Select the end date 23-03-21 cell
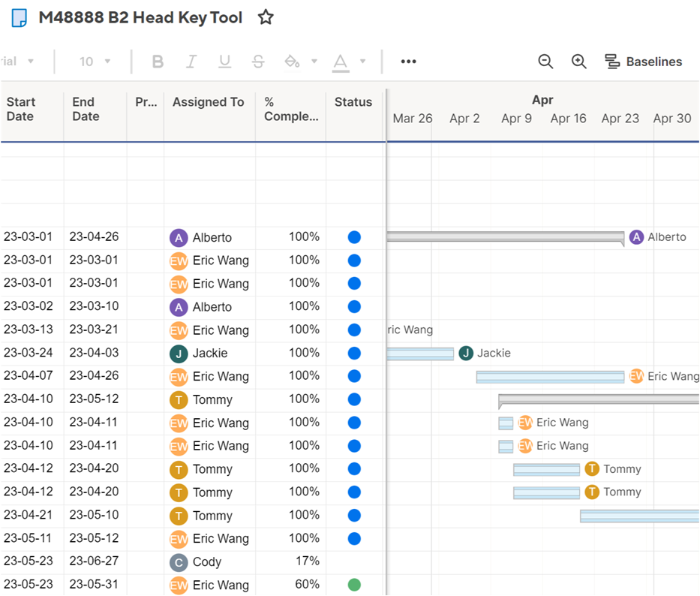The width and height of the screenshot is (700, 596). coord(95,330)
